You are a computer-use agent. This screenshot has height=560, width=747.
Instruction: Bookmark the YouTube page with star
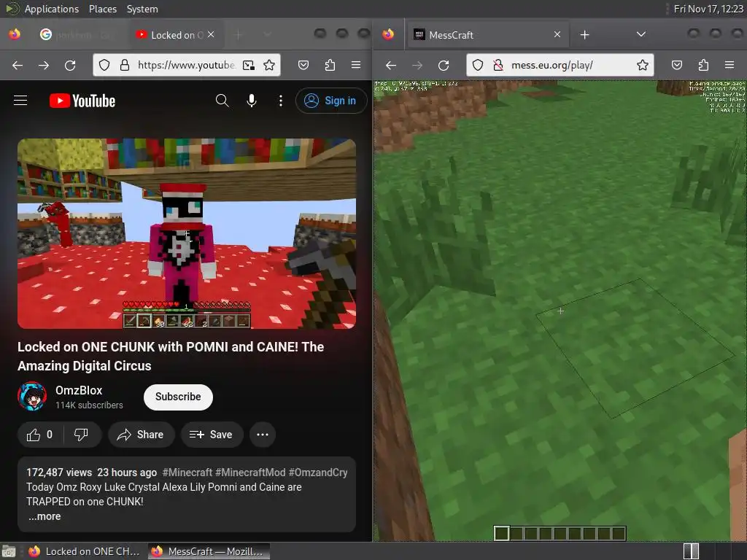[269, 65]
